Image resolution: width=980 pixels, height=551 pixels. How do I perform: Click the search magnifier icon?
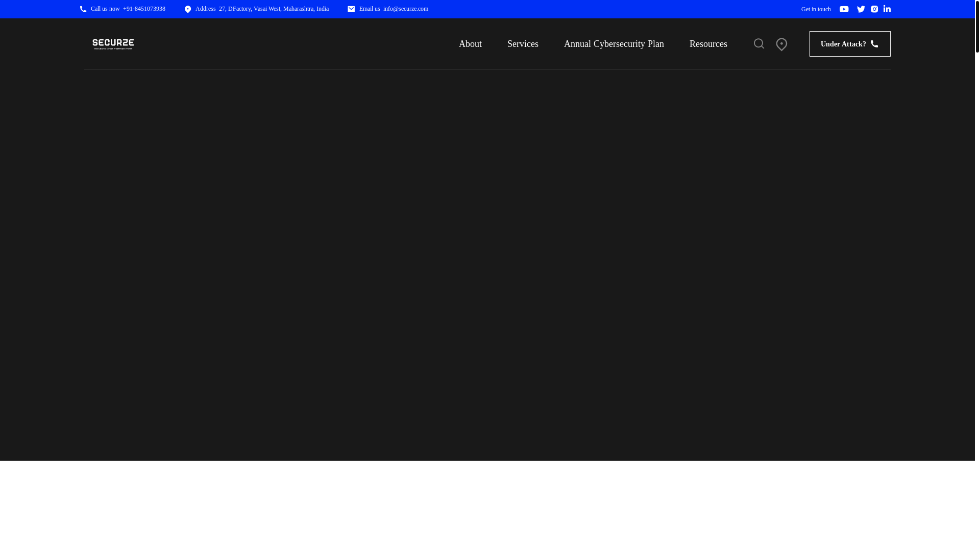point(759,44)
